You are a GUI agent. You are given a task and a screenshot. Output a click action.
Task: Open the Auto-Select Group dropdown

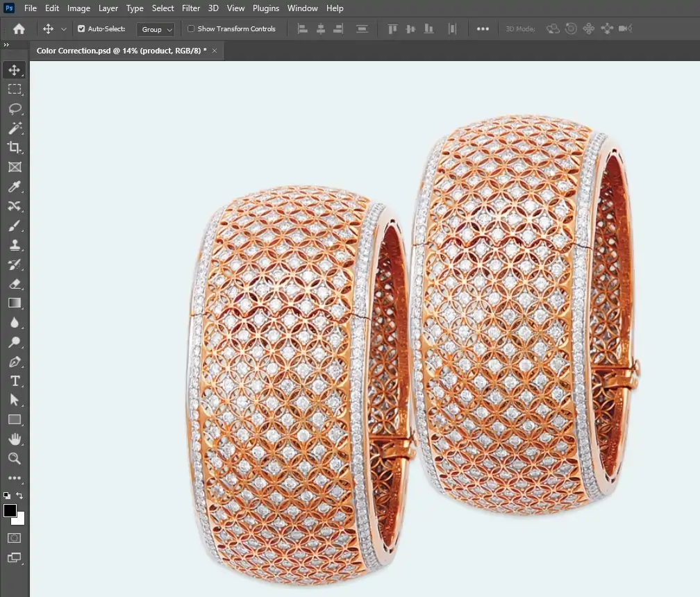click(x=156, y=29)
